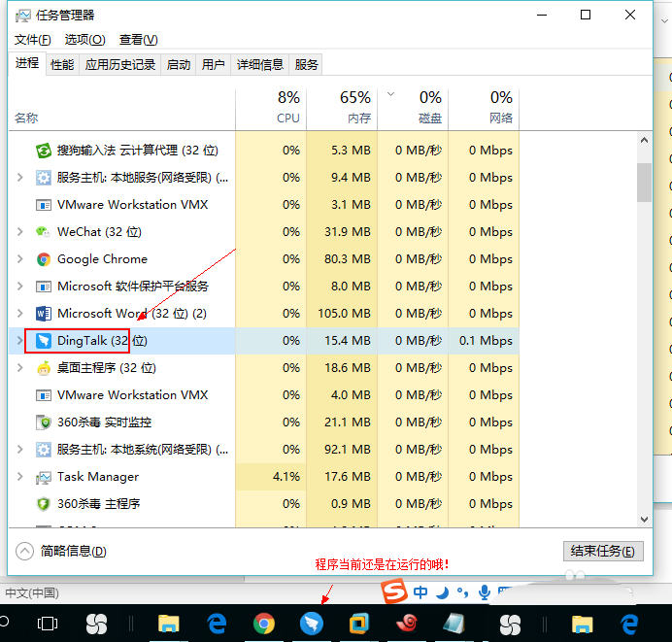
Task: Toggle the 中 Chinese/English mode on the IME bar
Action: click(x=420, y=592)
